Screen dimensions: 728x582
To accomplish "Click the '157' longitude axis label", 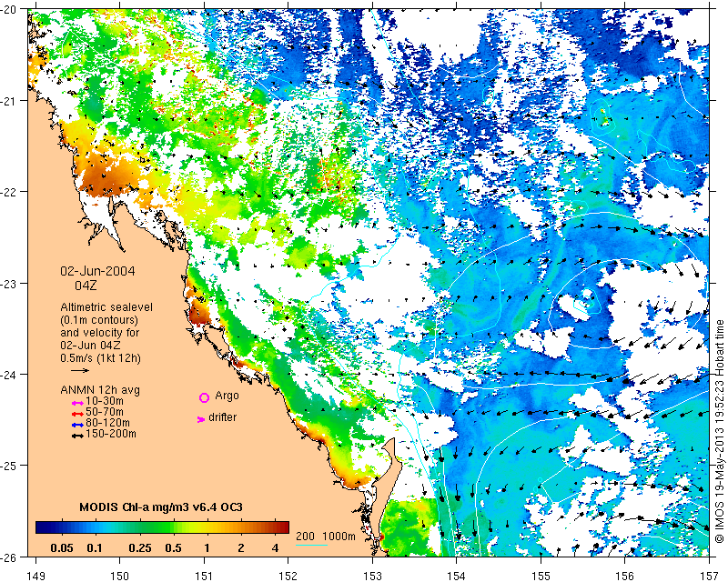I will [710, 576].
